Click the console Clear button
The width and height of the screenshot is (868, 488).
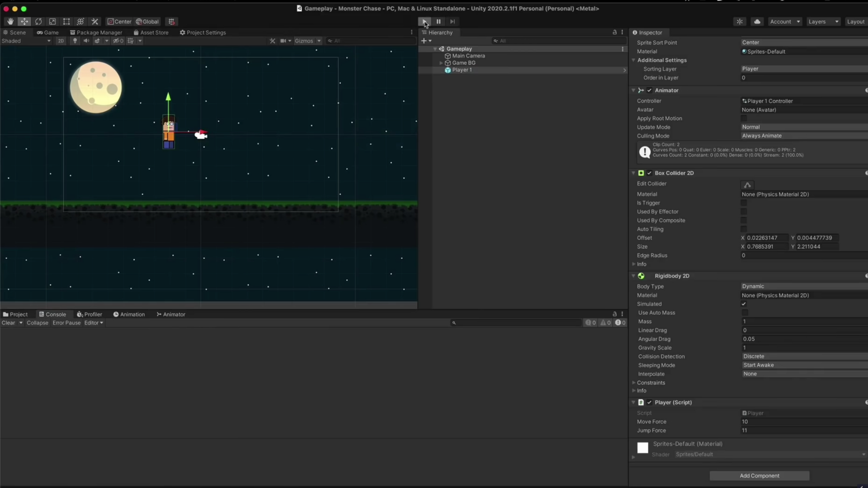tap(9, 323)
